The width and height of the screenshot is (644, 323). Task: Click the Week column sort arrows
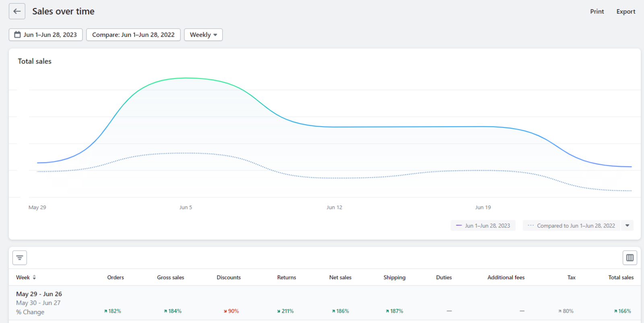click(34, 278)
